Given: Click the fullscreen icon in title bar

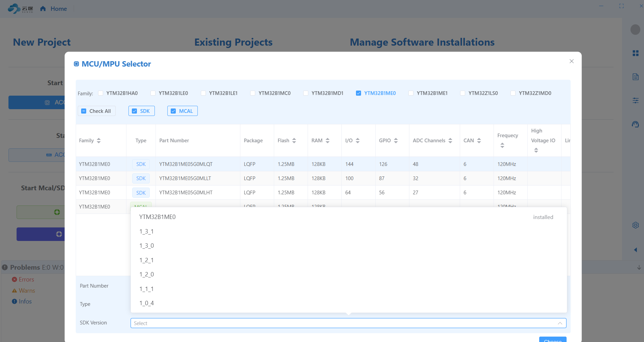Looking at the screenshot, I should point(621,6).
